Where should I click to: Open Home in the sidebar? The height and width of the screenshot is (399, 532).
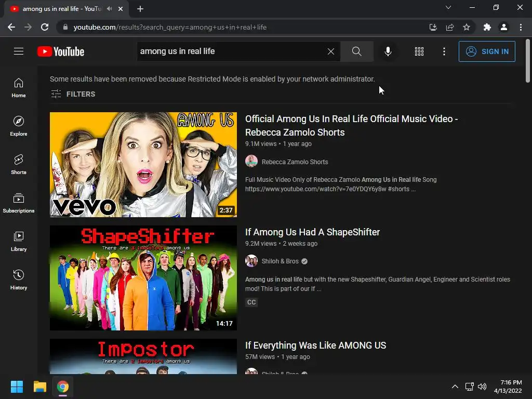[x=19, y=87]
